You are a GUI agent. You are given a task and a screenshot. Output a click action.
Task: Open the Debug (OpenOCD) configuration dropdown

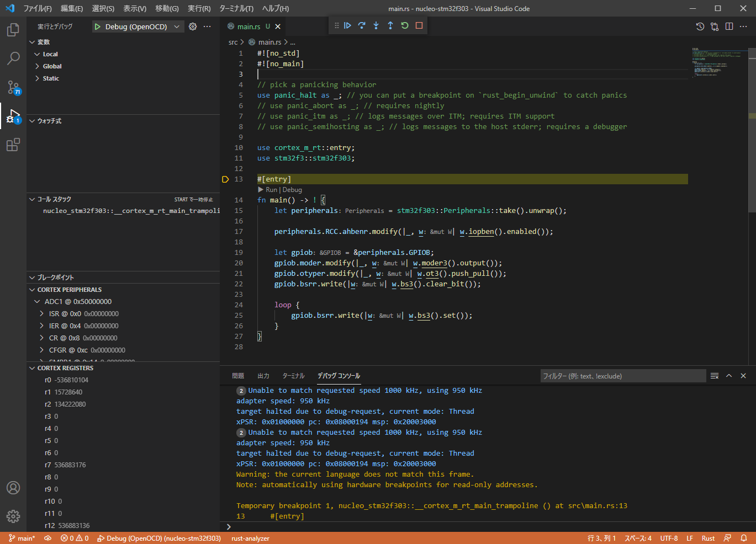138,26
